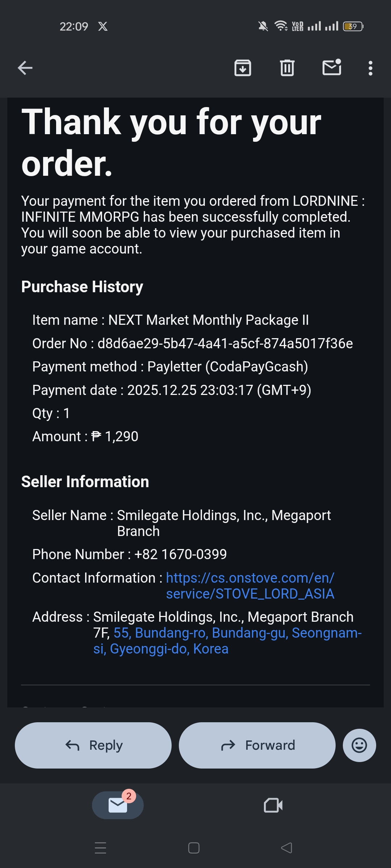The image size is (391, 868).
Task: Open the three-dot more options menu
Action: click(x=370, y=68)
